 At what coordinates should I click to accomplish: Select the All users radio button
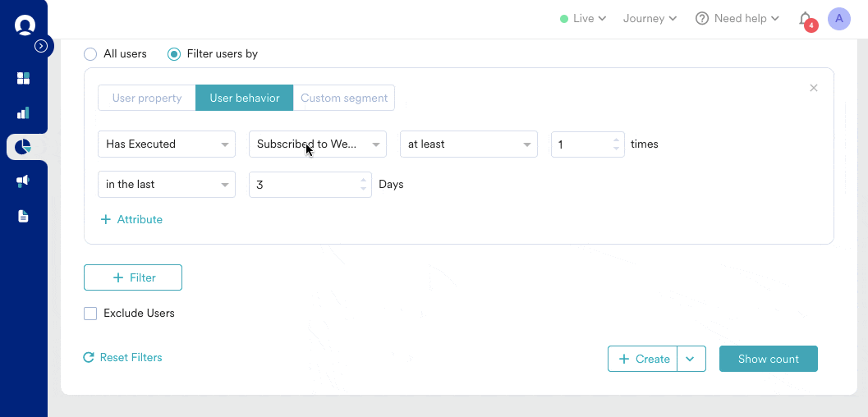click(90, 54)
